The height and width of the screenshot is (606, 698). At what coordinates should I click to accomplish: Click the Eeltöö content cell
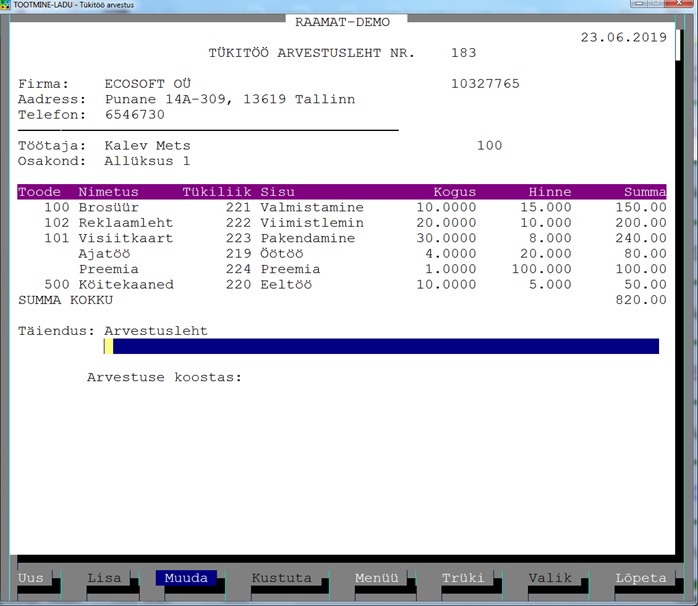click(x=286, y=285)
